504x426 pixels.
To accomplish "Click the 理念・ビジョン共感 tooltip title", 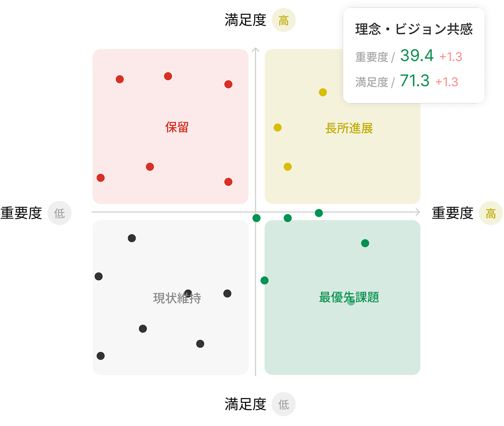I will 414,29.
